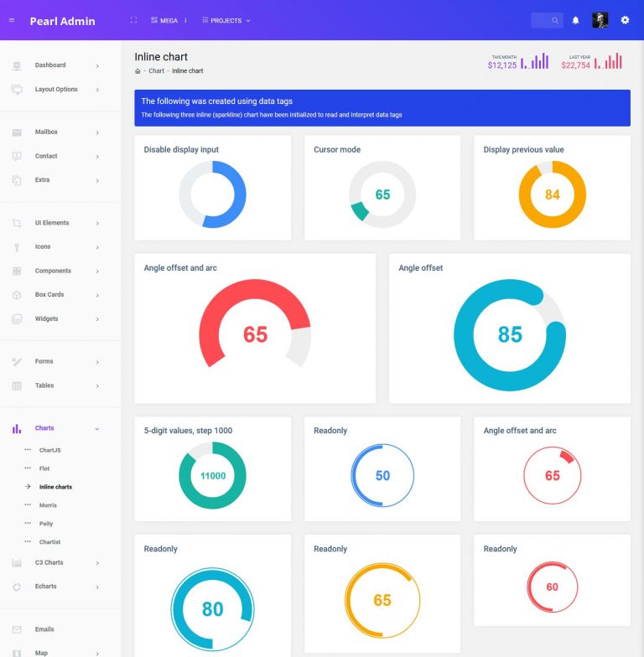Collapse the Charts section chevron
The height and width of the screenshot is (657, 644).
click(x=97, y=429)
